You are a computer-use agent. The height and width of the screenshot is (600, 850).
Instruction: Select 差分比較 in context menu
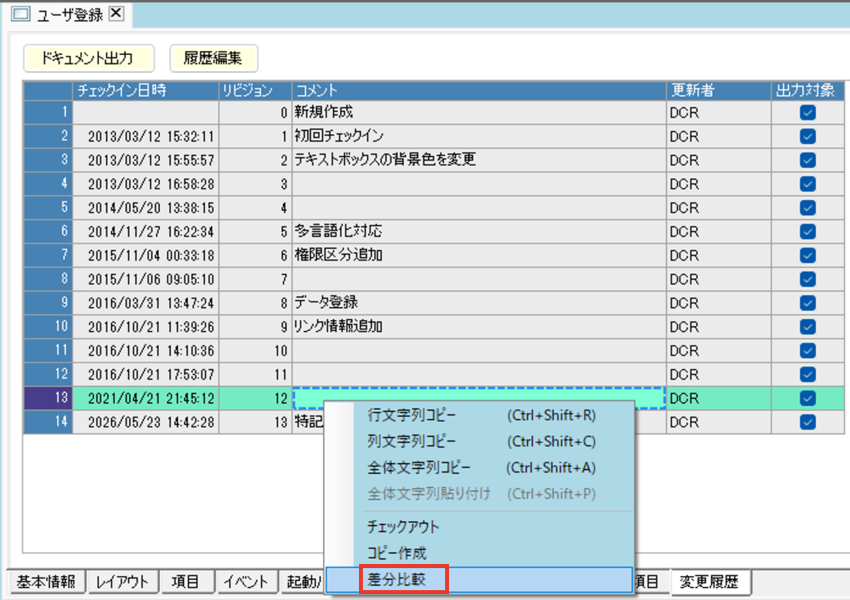(x=480, y=579)
